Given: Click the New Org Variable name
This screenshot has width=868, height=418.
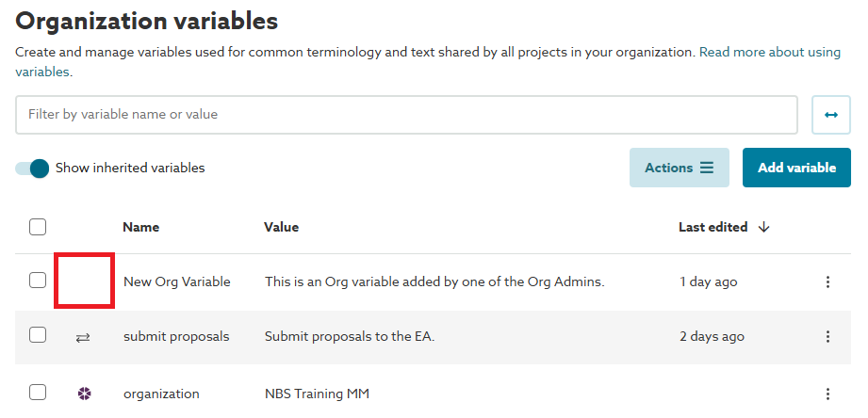Looking at the screenshot, I should [x=176, y=281].
